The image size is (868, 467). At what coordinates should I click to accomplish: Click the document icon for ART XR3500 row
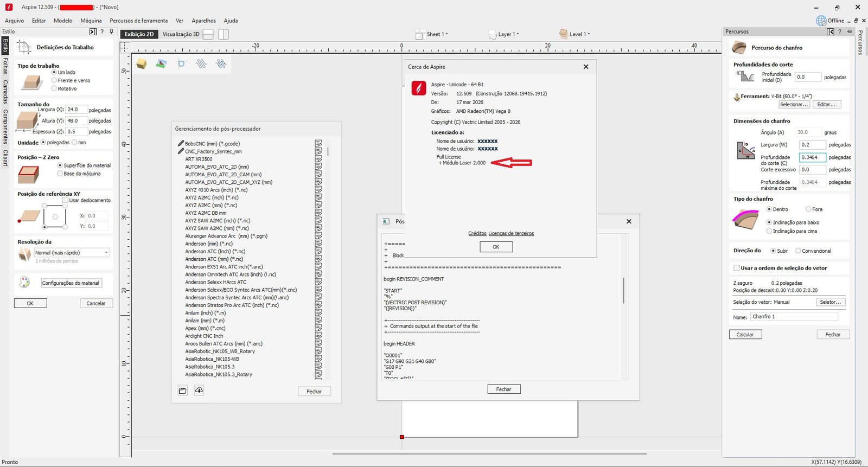(318, 159)
